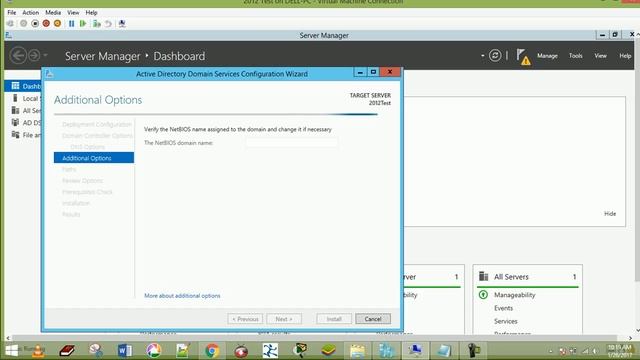The width and height of the screenshot is (640, 360).
Task: Click the Install button in wizard
Action: pos(334,319)
